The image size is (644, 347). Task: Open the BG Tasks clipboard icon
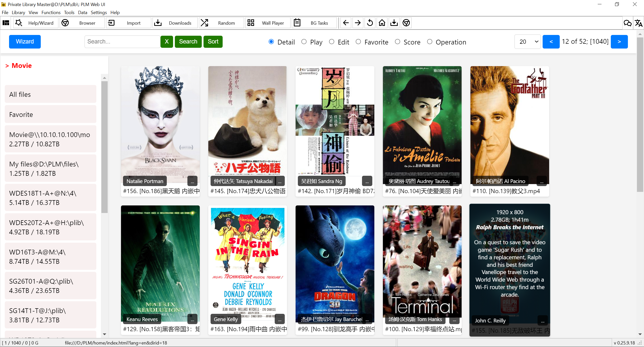(x=297, y=23)
